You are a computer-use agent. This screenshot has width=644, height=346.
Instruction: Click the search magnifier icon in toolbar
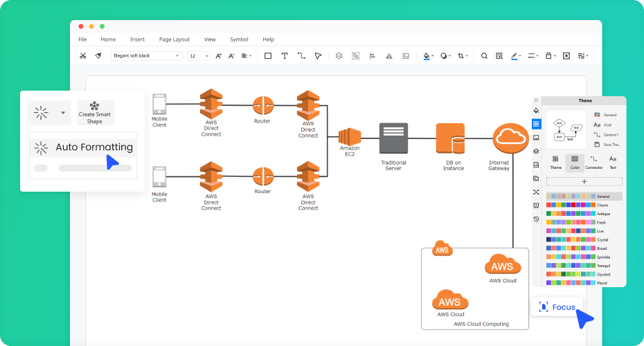coord(484,56)
